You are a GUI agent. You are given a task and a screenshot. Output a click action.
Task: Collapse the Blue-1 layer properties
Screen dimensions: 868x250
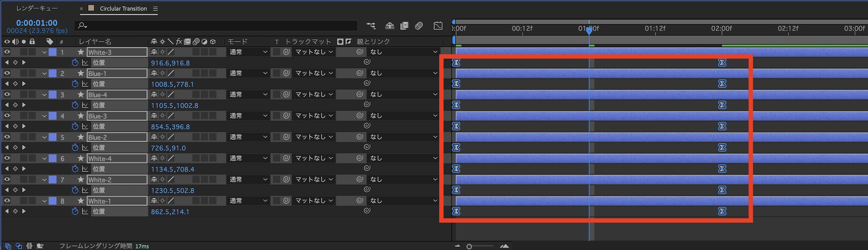[44, 73]
